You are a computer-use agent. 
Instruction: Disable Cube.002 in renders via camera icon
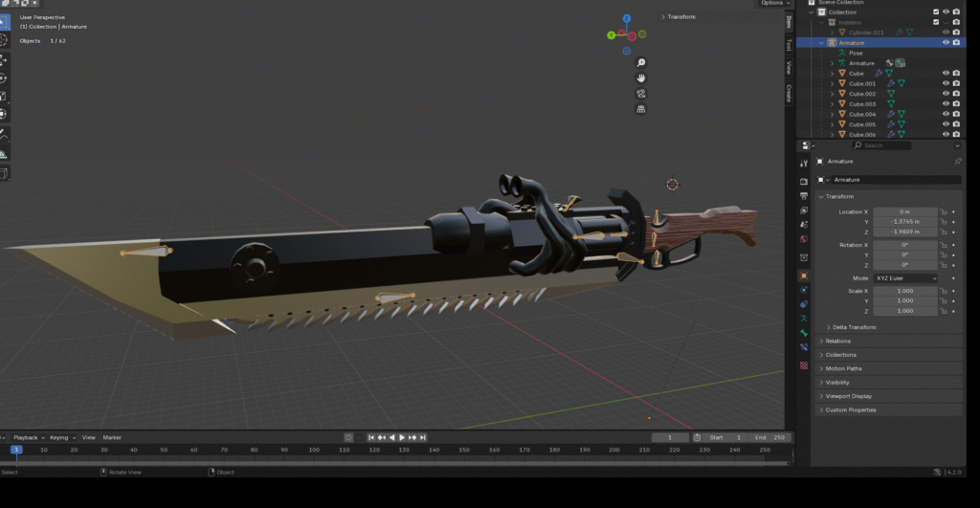click(x=956, y=94)
